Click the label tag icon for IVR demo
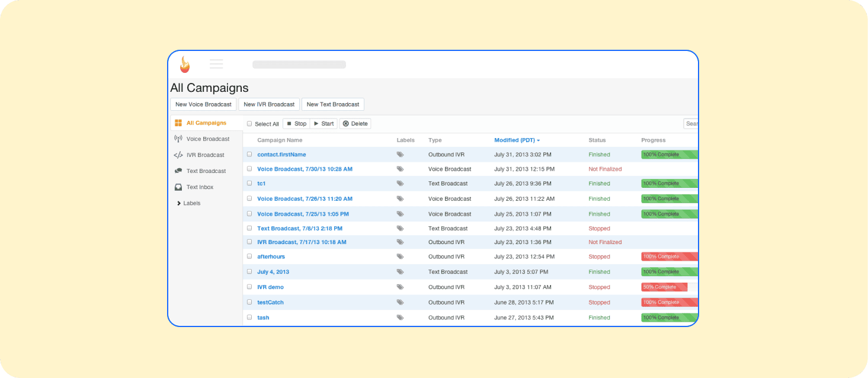The image size is (868, 378). [401, 287]
